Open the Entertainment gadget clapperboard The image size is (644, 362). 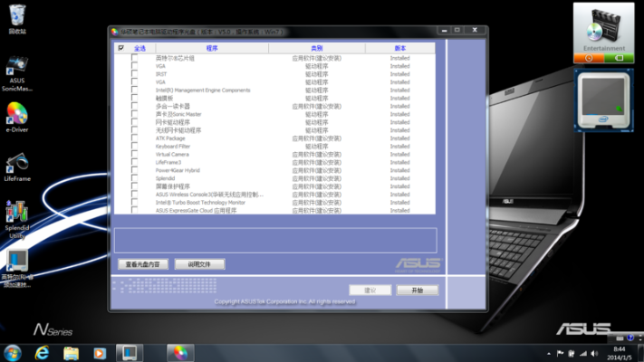coord(603,26)
